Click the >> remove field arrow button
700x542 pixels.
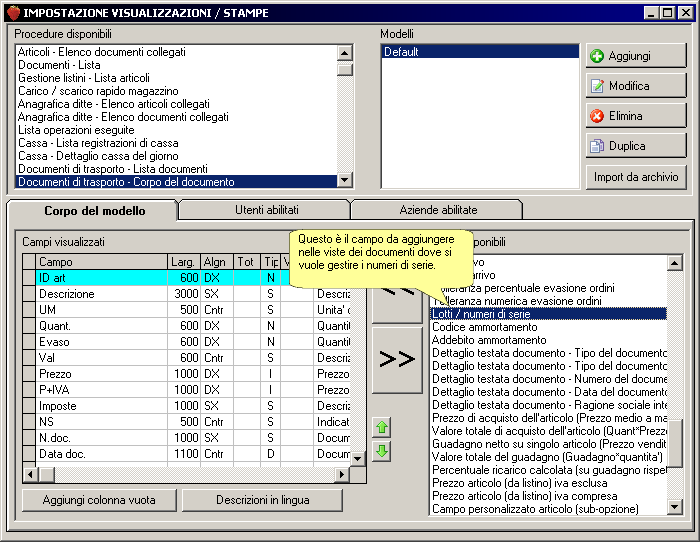pos(397,360)
